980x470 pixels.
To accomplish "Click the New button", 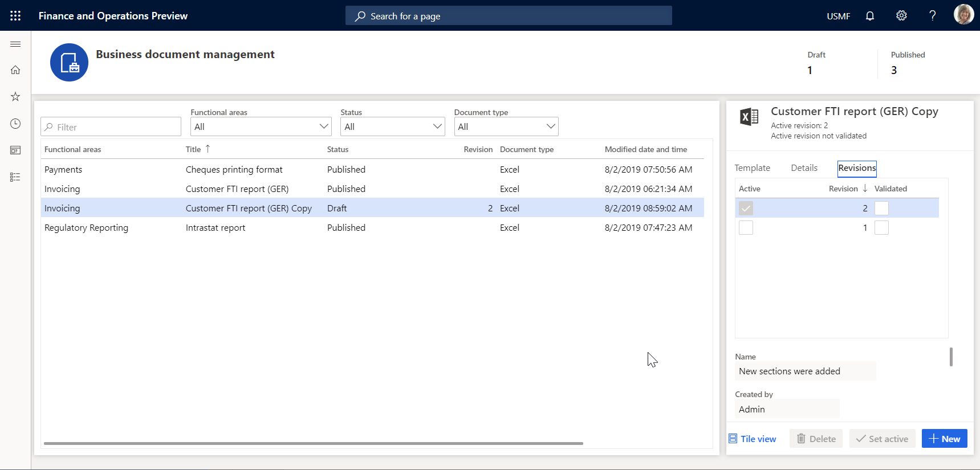I will (x=944, y=439).
